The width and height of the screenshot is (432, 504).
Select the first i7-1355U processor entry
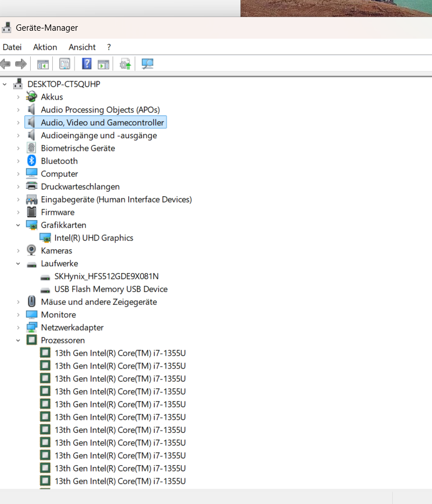tap(120, 353)
